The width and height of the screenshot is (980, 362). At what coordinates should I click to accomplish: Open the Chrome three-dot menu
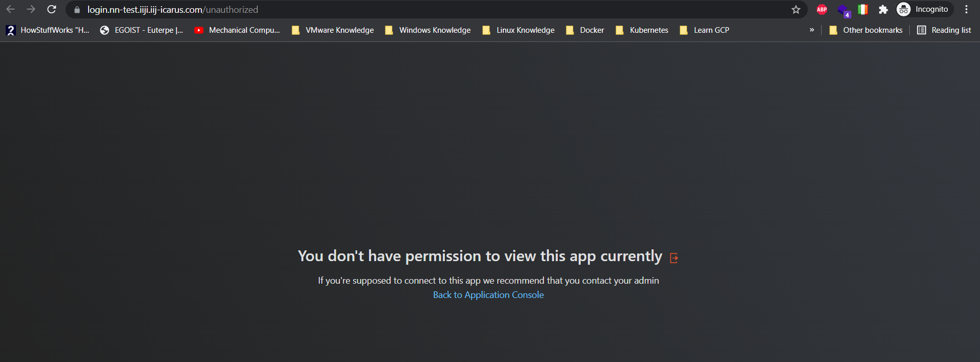pyautogui.click(x=966, y=10)
